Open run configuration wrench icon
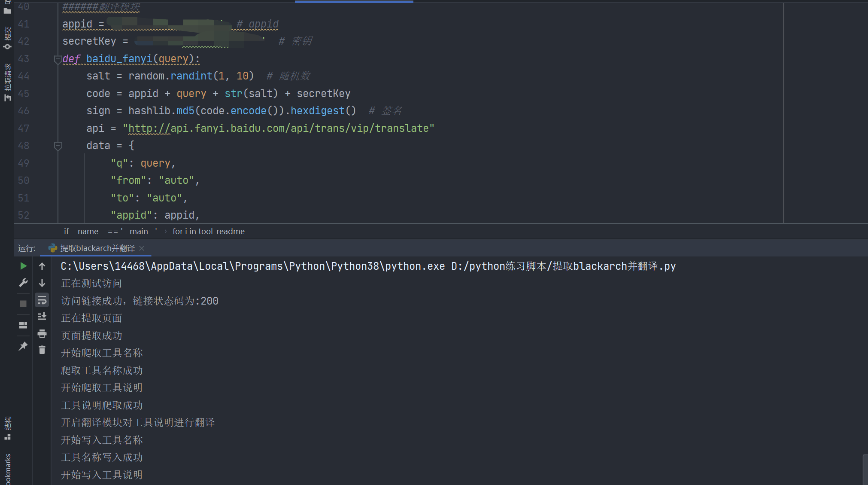This screenshot has height=485, width=868. (23, 283)
